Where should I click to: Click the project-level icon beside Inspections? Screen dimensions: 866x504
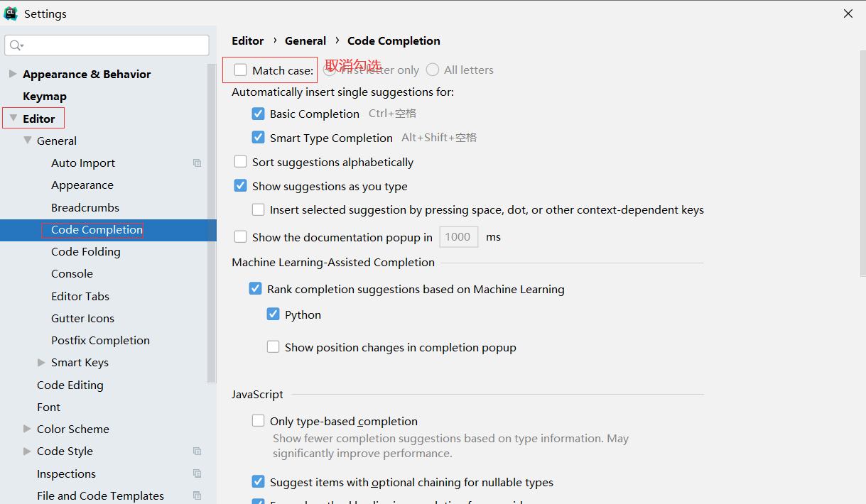pyautogui.click(x=197, y=474)
